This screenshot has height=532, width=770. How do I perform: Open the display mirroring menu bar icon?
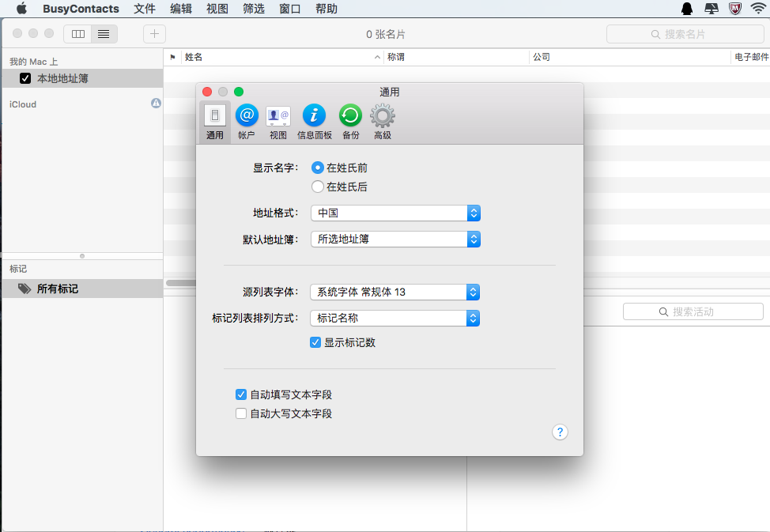tap(711, 9)
